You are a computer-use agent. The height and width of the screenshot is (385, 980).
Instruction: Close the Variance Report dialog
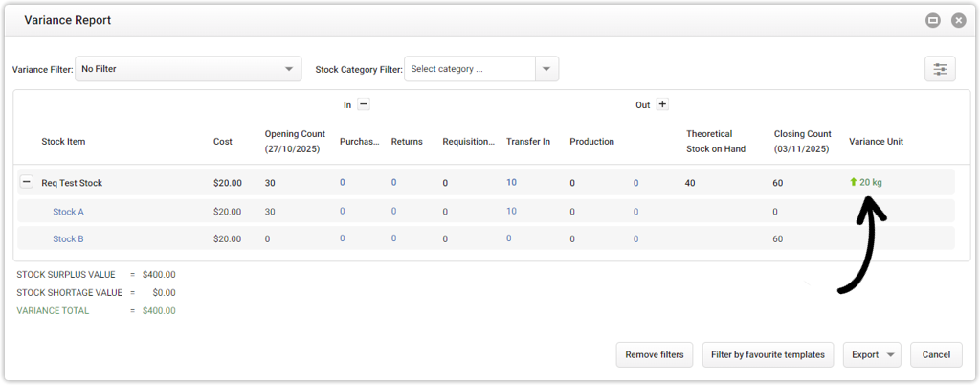(x=958, y=20)
